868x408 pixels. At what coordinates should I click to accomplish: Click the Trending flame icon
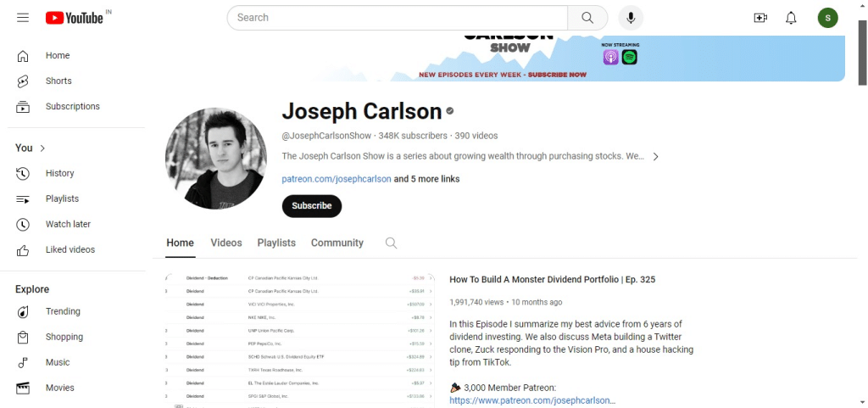pos(23,311)
